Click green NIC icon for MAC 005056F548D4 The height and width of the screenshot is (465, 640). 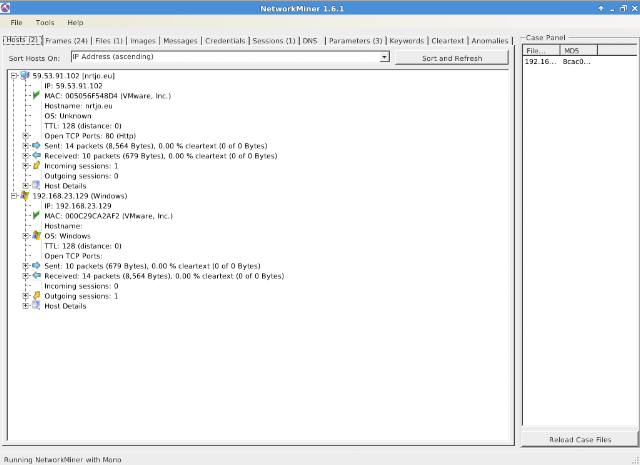(x=36, y=96)
